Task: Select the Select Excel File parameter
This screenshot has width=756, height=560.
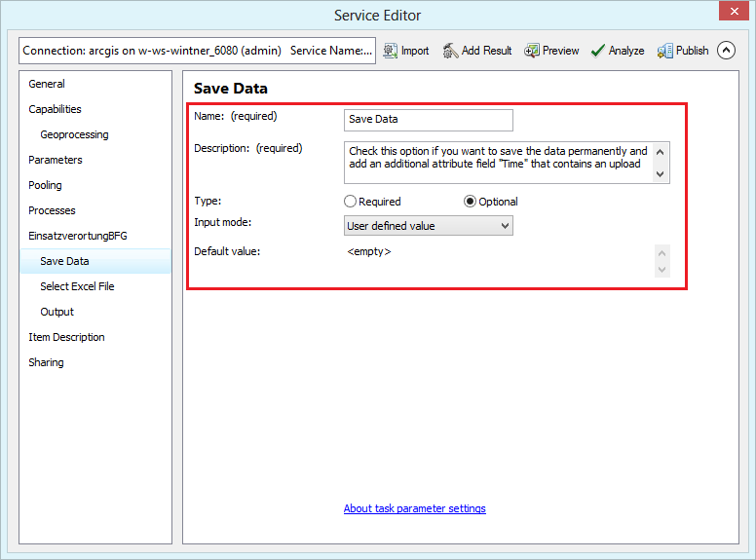Action: point(77,286)
